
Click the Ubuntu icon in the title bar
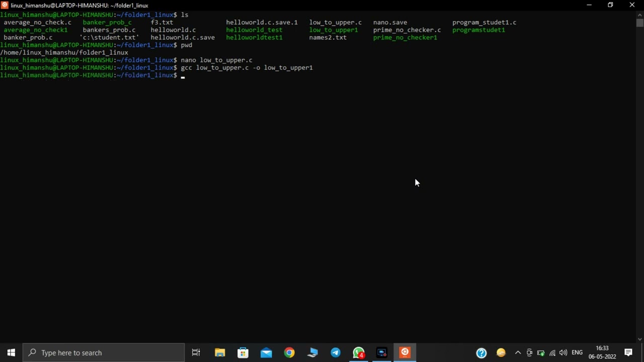tap(5, 5)
